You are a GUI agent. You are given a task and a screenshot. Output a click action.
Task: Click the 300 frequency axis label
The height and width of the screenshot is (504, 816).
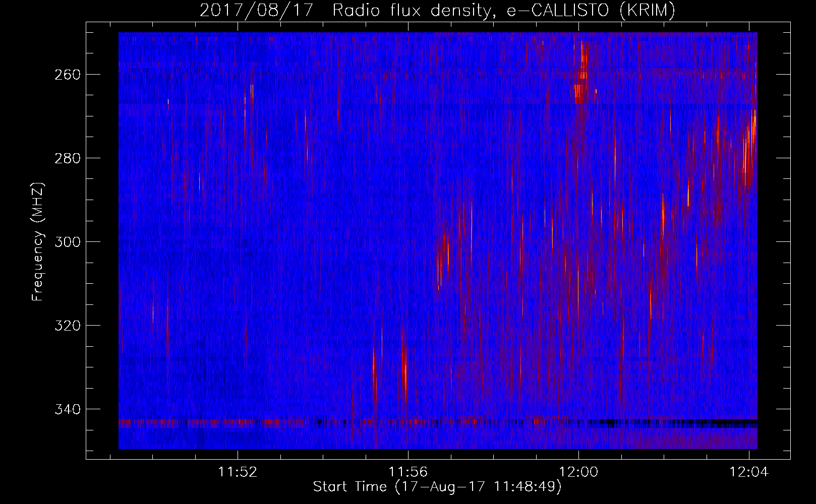[68, 242]
